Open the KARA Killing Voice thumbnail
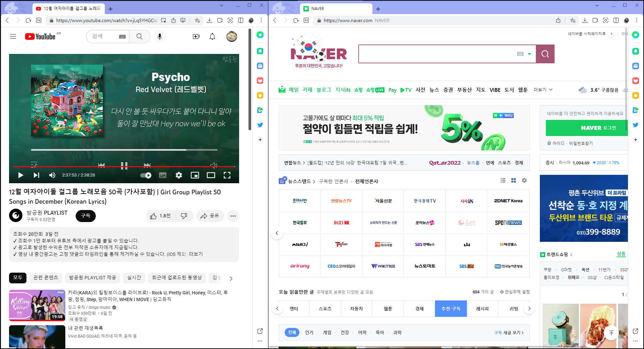The height and width of the screenshot is (349, 644). 37,305
